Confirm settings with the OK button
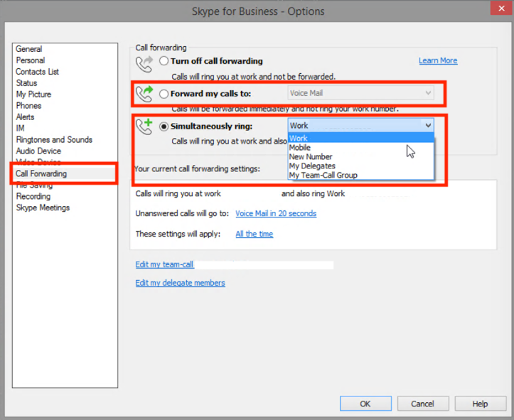Screen dimensions: 514x420 [x=365, y=404]
